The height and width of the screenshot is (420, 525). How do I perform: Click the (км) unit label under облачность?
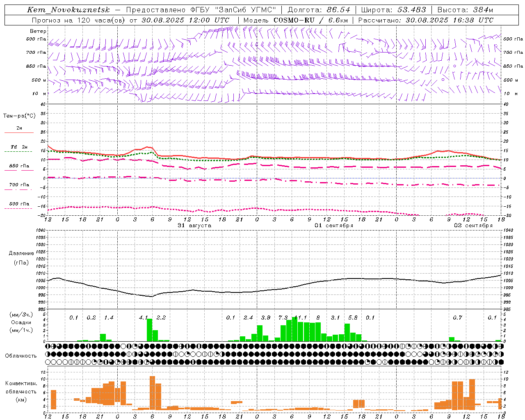21,399
